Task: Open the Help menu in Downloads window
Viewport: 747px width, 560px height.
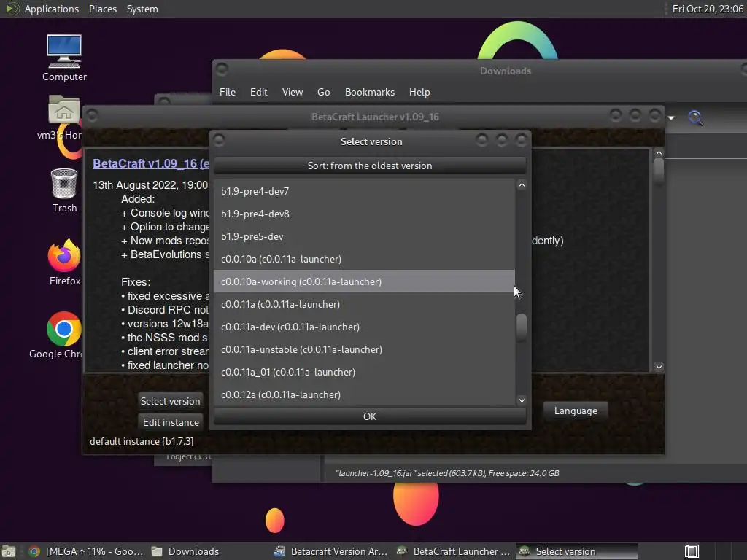Action: click(x=419, y=92)
